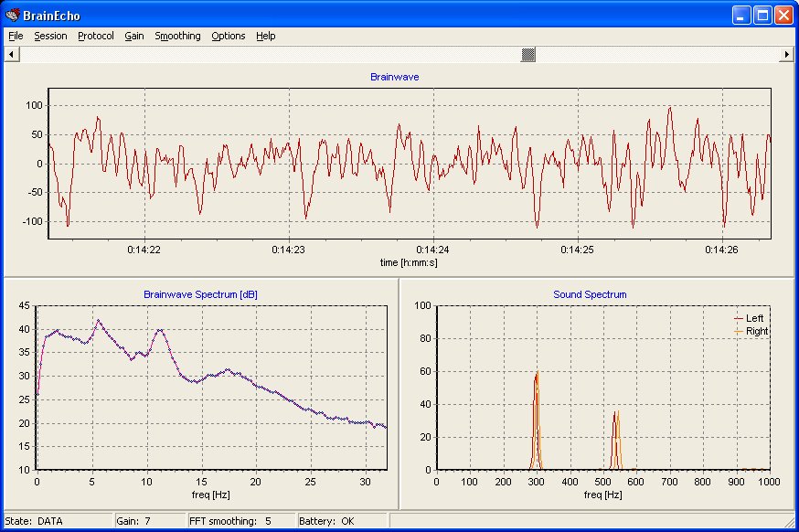Open the File menu

coord(16,36)
